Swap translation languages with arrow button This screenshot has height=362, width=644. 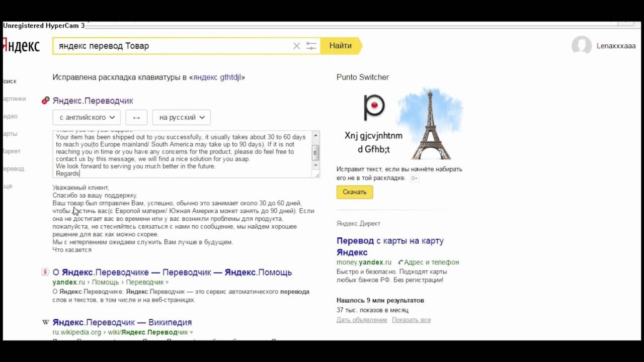(x=136, y=117)
